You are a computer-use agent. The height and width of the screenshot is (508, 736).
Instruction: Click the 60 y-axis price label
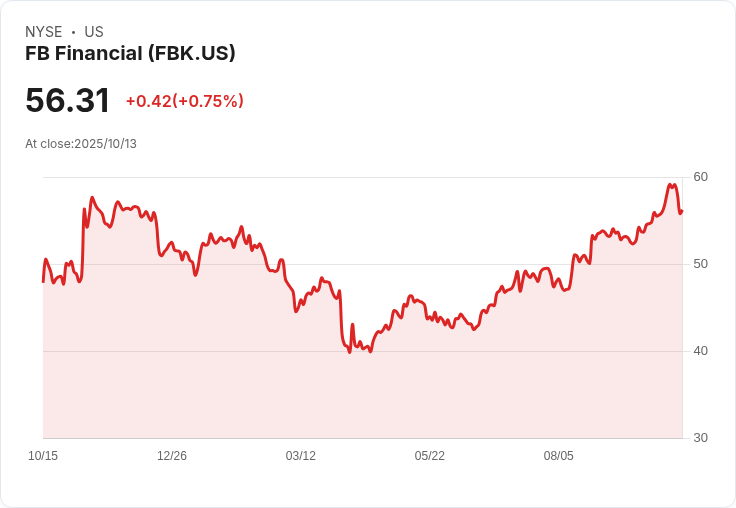click(700, 177)
